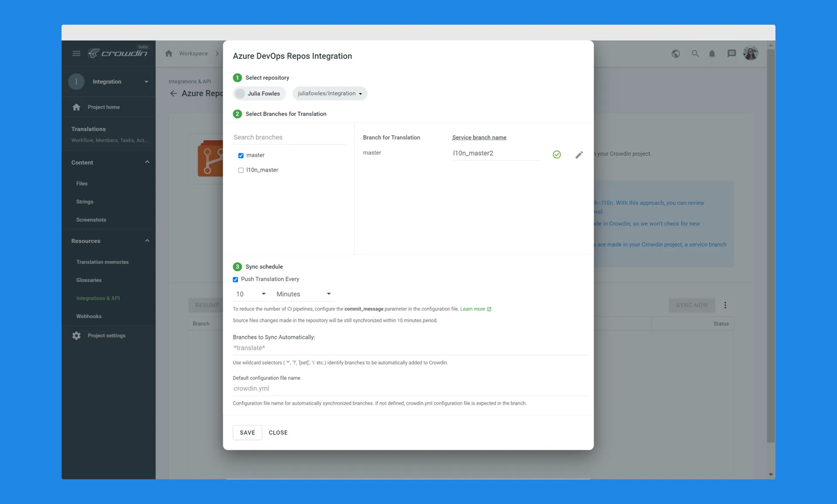Click the Branch column header in table
Viewport: 837px width, 504px height.
tap(201, 324)
